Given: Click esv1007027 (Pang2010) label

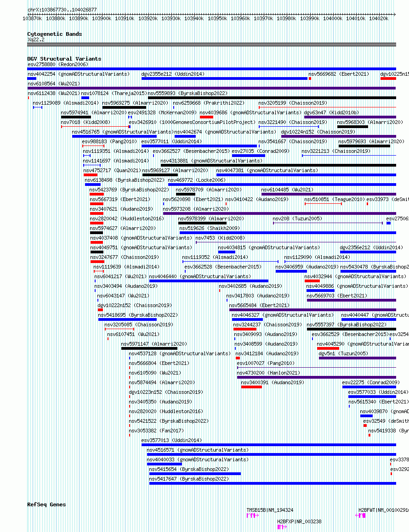Looking at the screenshot, I should tap(266, 364).
